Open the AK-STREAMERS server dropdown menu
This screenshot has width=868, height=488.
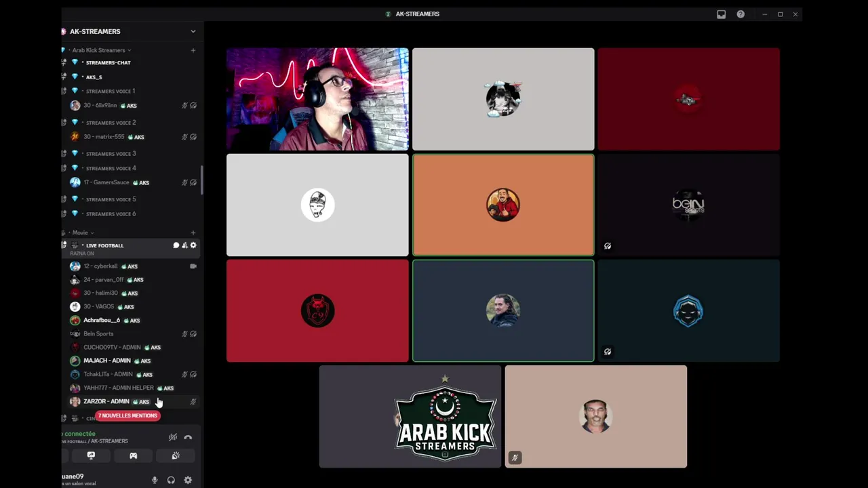[x=193, y=31]
